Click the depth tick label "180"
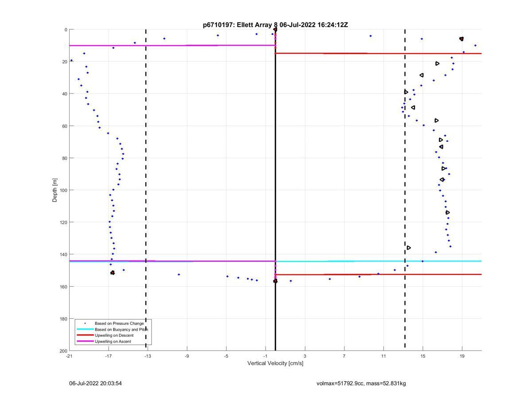This screenshot has height=394, width=532. [63, 319]
